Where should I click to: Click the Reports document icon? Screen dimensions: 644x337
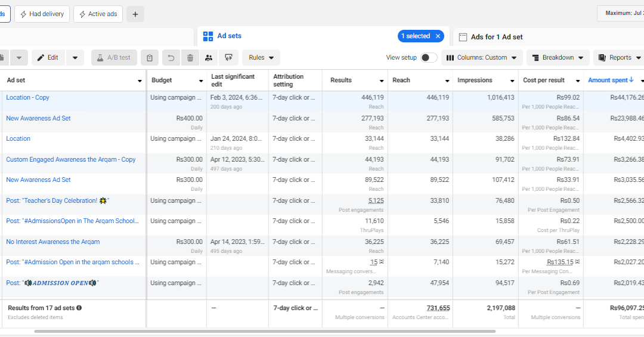[602, 58]
